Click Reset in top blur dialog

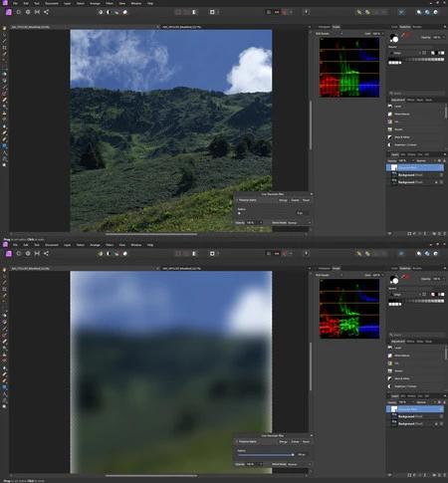pyautogui.click(x=306, y=200)
